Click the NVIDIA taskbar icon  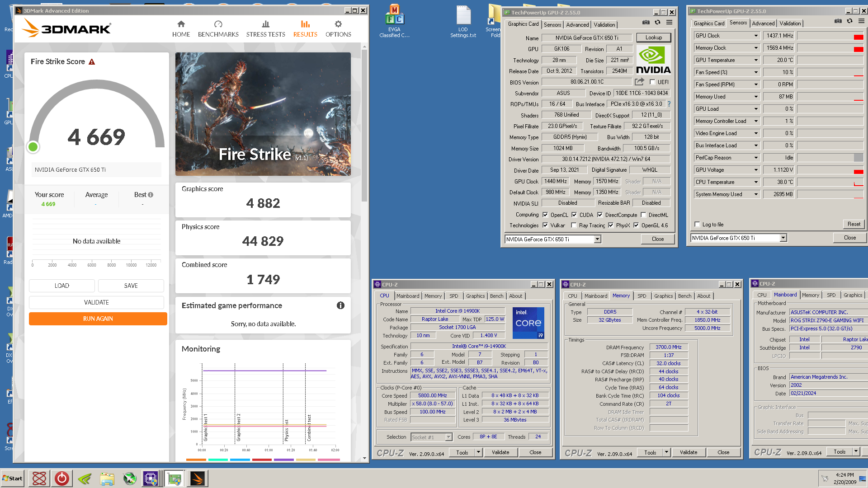tap(85, 479)
